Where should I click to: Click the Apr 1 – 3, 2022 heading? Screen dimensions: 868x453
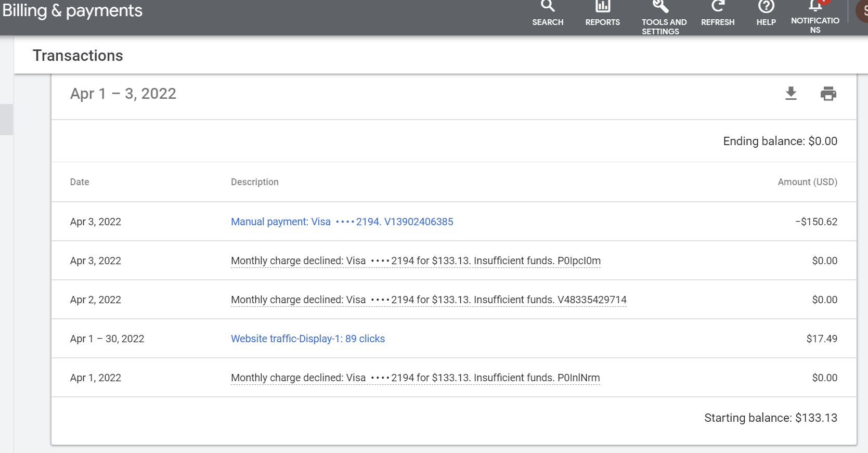coord(123,94)
